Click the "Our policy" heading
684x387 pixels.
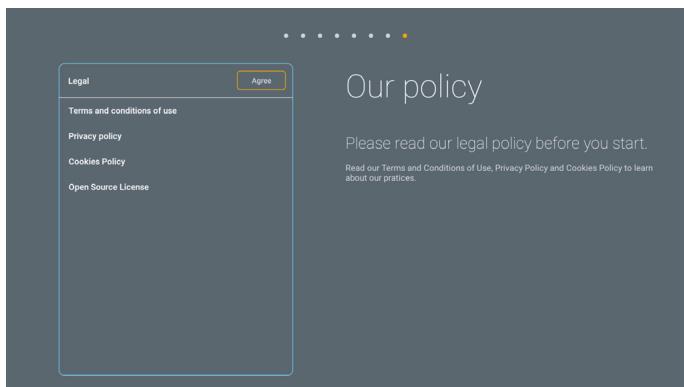pos(414,87)
